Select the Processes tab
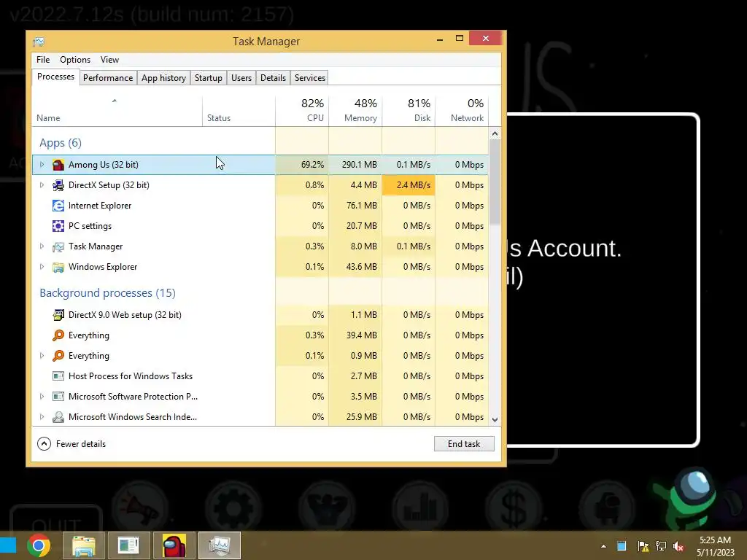This screenshot has height=560, width=747. pos(55,77)
